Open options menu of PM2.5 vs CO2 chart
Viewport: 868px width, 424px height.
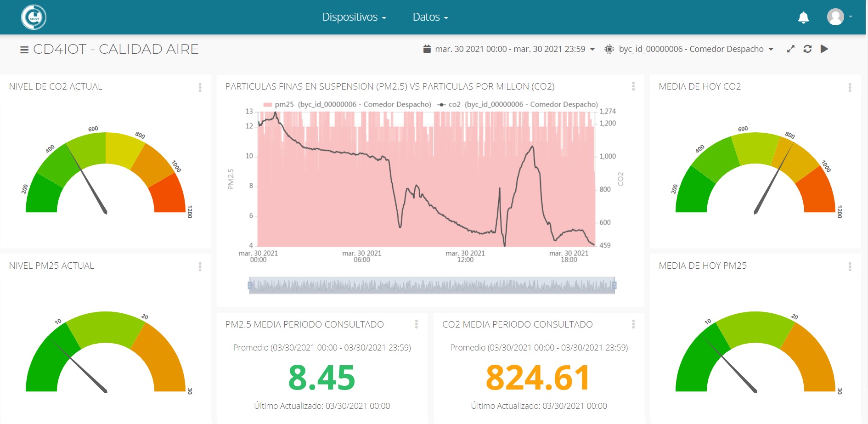[633, 86]
